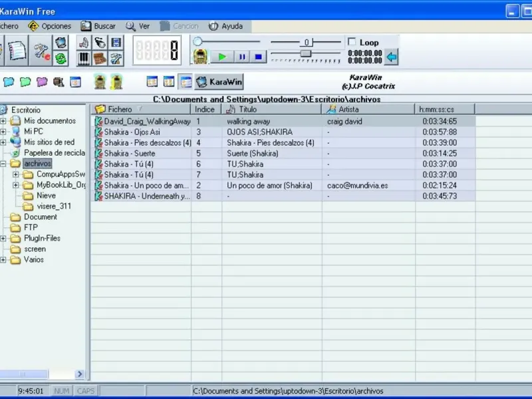The height and width of the screenshot is (399, 532).
Task: Click the green folder icon
Action: pyautogui.click(x=25, y=82)
